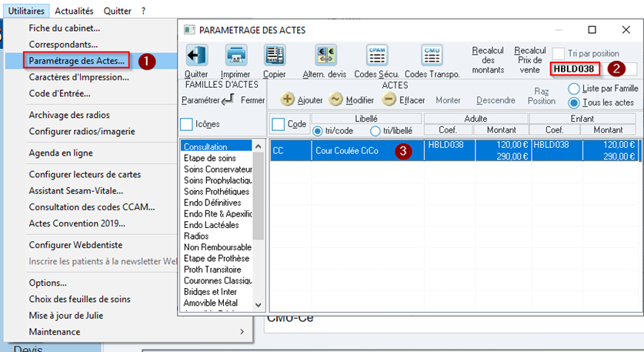
Task: Open the ? help menu
Action: (143, 11)
